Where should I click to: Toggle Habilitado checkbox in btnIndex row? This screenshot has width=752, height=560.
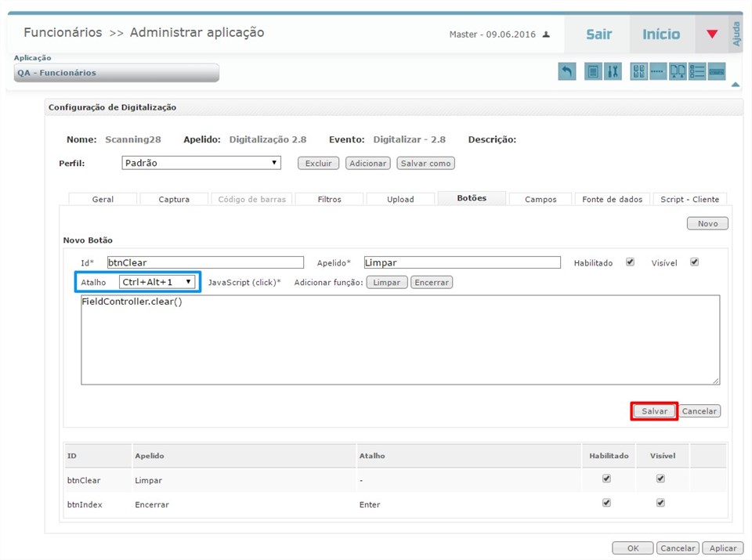606,504
